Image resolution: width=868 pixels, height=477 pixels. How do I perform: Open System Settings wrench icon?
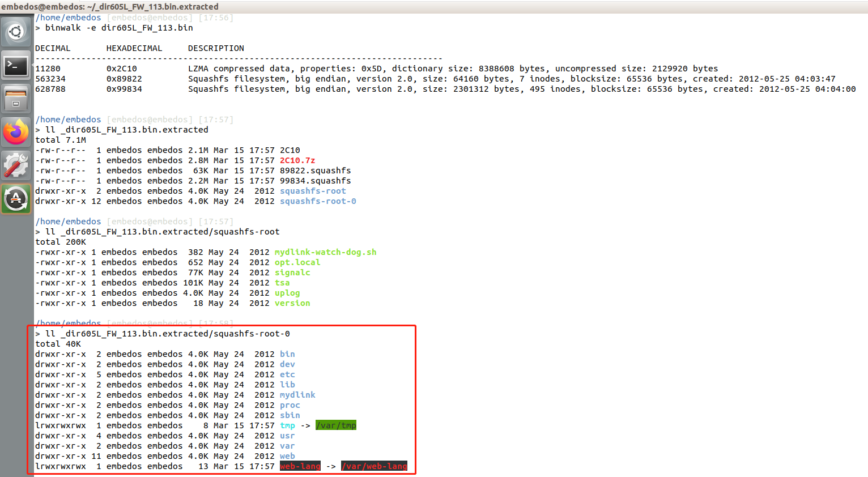pos(16,165)
